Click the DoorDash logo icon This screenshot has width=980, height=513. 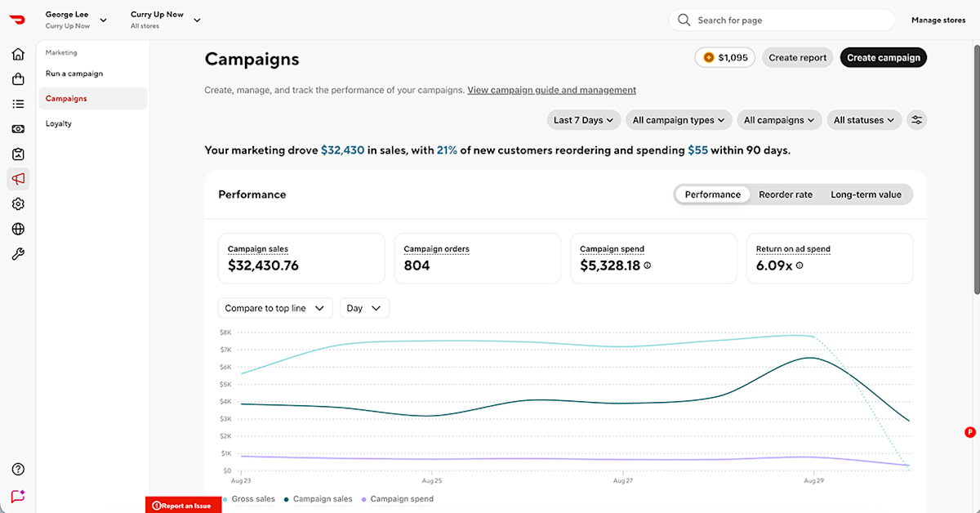click(x=17, y=20)
